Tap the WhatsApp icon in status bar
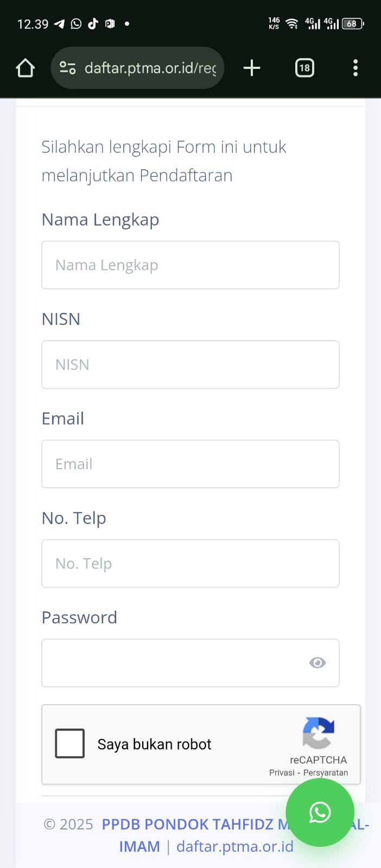Image resolution: width=381 pixels, height=868 pixels. [76, 23]
